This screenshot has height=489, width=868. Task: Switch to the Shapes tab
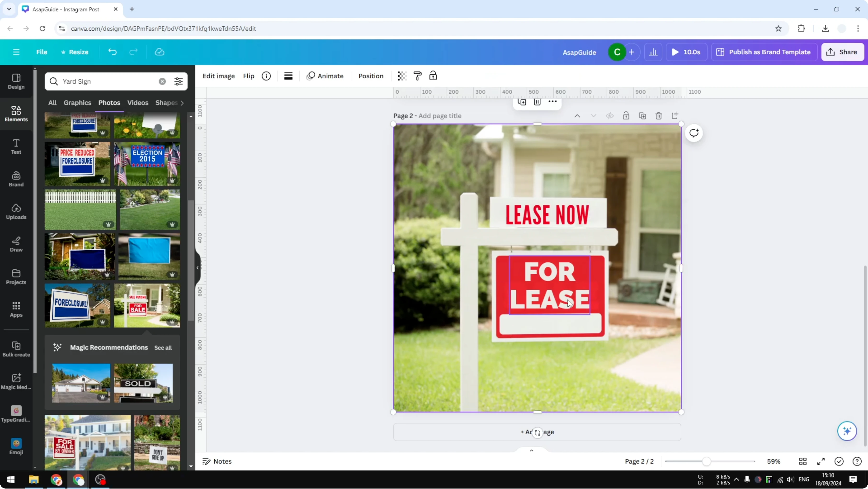(x=166, y=103)
